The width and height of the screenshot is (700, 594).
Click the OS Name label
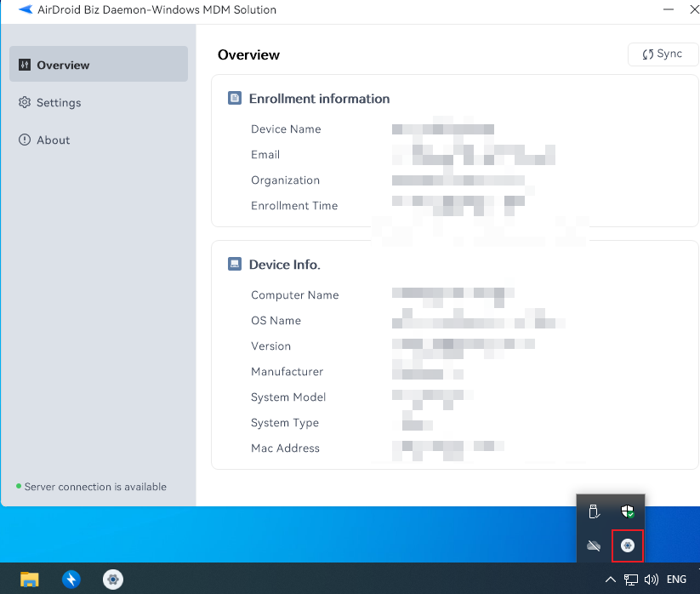[276, 320]
